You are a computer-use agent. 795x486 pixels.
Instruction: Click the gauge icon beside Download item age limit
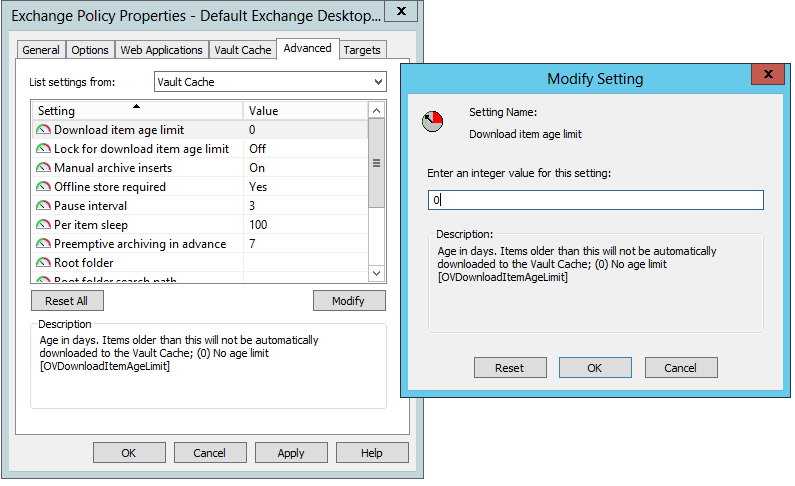[x=43, y=130]
